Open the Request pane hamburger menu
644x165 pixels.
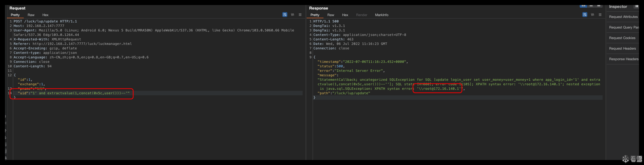click(x=300, y=15)
